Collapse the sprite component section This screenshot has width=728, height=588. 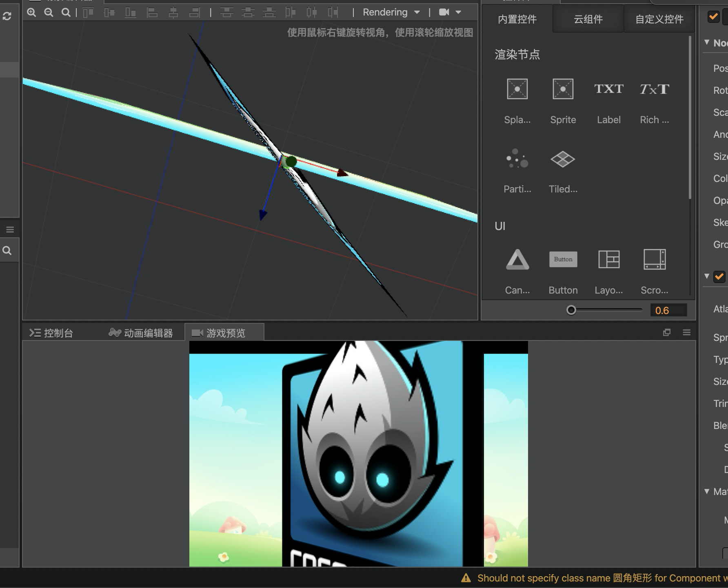pos(707,276)
